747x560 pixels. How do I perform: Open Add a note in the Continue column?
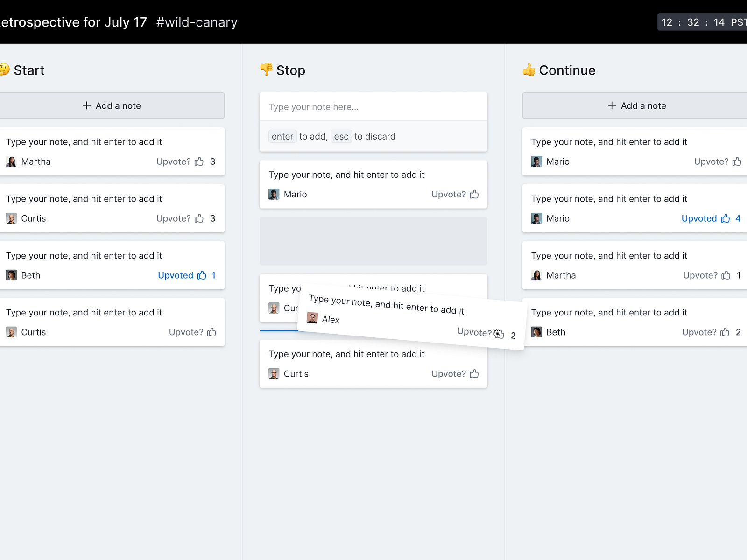click(x=637, y=105)
